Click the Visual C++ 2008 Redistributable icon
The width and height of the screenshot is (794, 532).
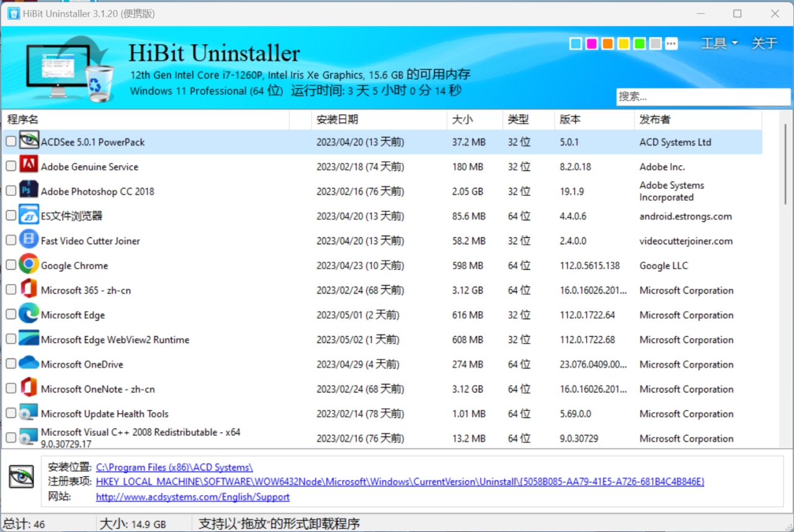point(29,438)
